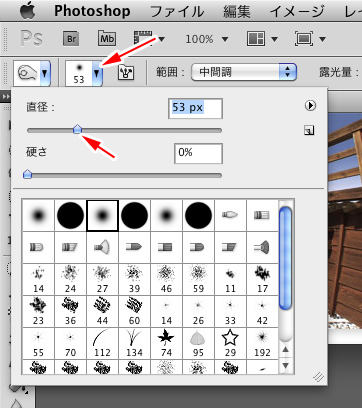Open the イメージ menu
The width and height of the screenshot is (362, 408).
297,12
